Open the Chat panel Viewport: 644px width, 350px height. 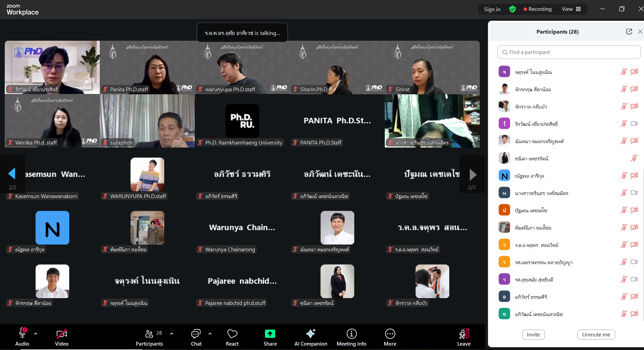pos(196,337)
